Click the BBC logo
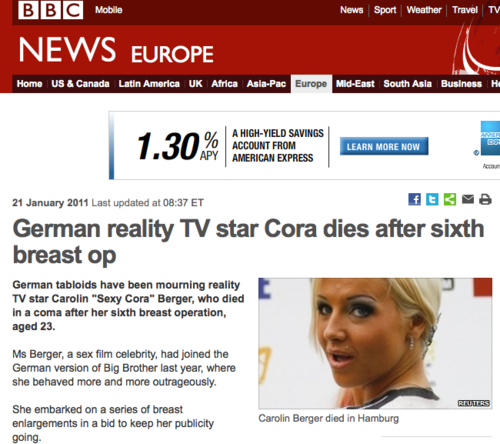 [x=51, y=10]
